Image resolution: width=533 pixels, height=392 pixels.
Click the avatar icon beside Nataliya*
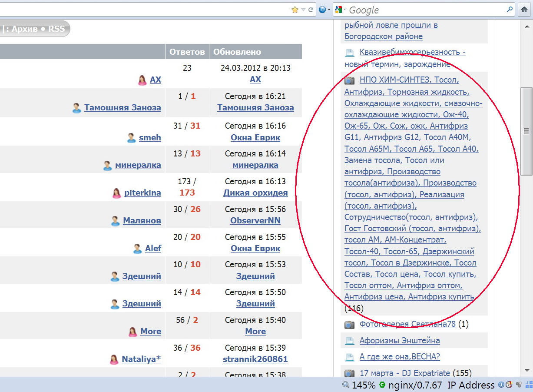pos(114,359)
